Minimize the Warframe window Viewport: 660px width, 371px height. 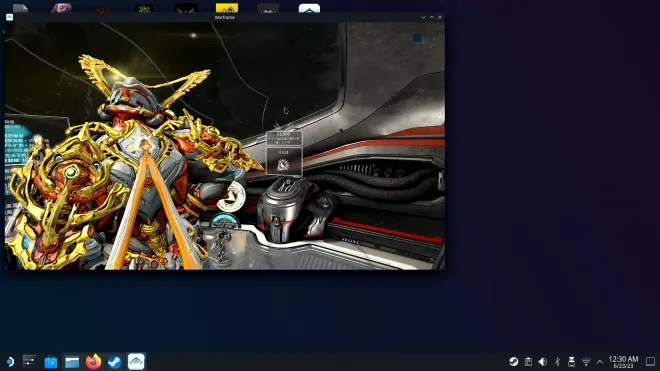423,17
